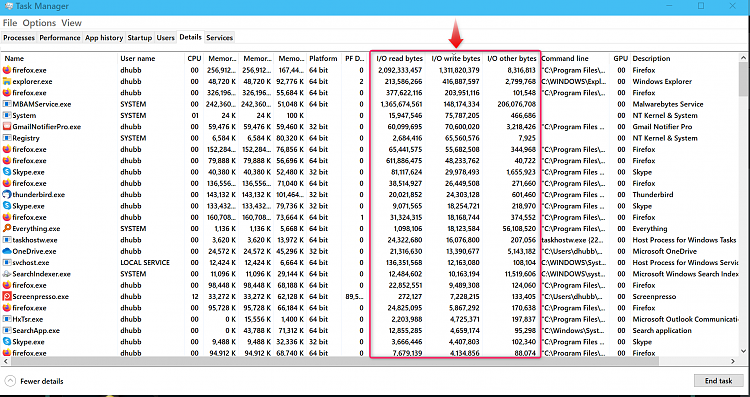Click the 2,092,333,457 read bytes value
The height and width of the screenshot is (397, 750).
[399, 70]
